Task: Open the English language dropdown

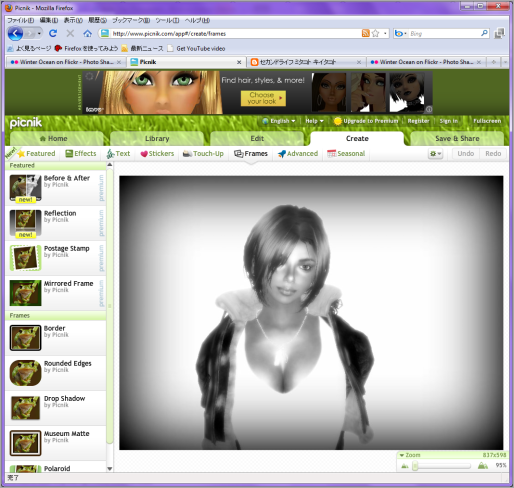Action: [x=279, y=121]
